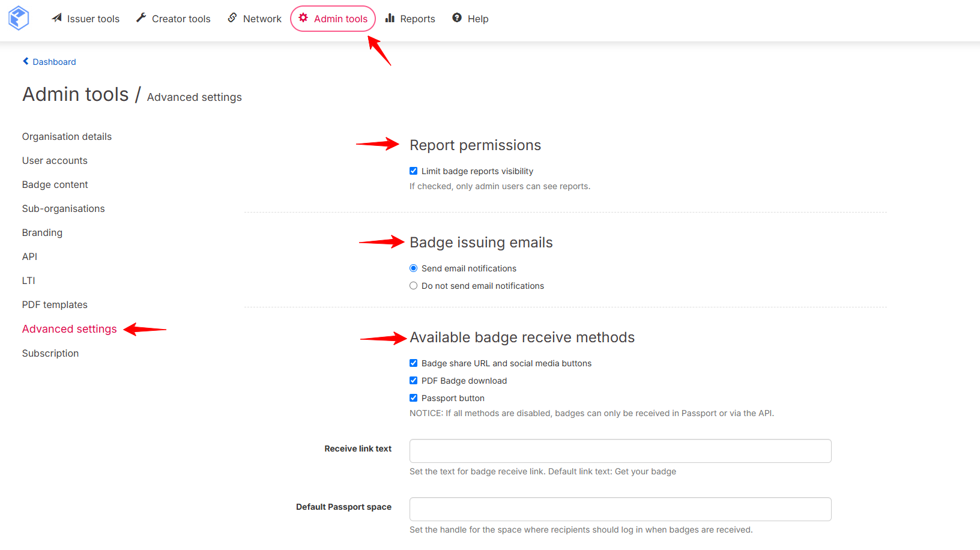Toggle the Passport button checkbox
The height and width of the screenshot is (550, 980).
click(413, 398)
